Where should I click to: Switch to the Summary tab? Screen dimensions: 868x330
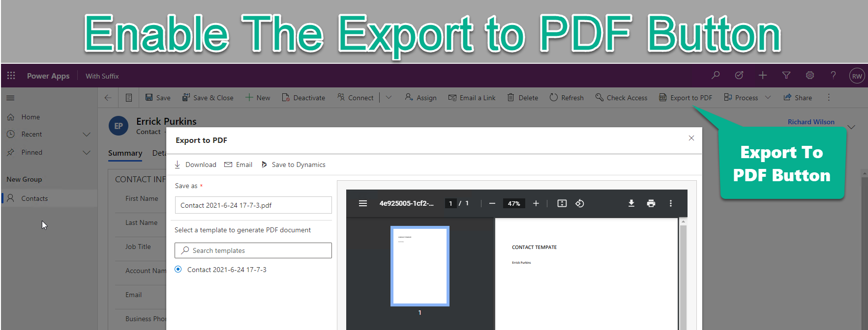[125, 153]
